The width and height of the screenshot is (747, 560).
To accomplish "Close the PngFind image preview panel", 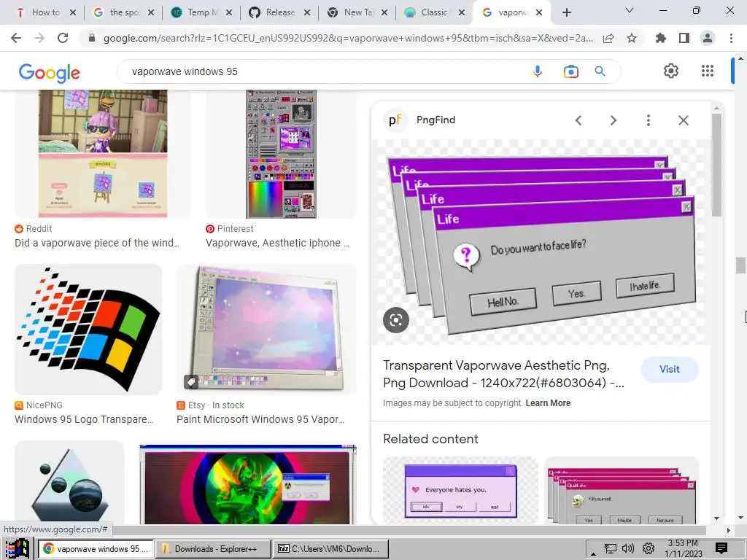I will point(683,120).
